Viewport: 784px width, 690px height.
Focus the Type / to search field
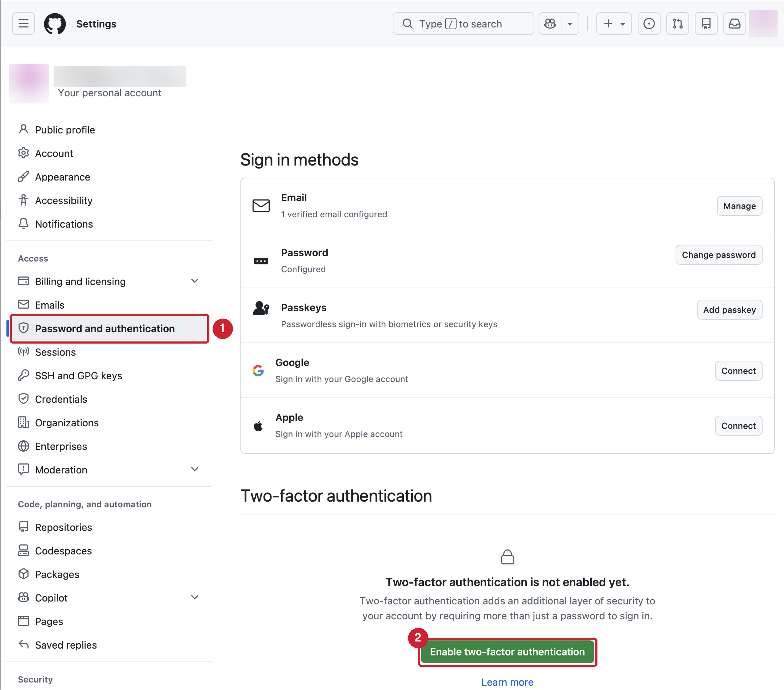click(x=463, y=24)
